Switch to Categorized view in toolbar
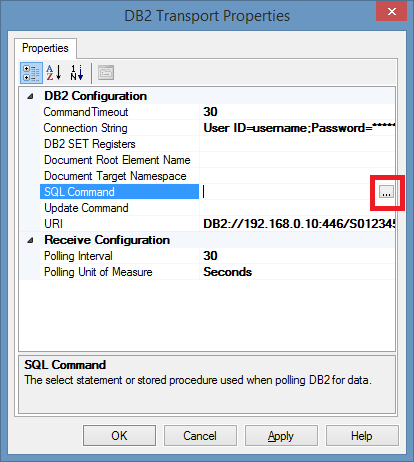 coord(31,73)
